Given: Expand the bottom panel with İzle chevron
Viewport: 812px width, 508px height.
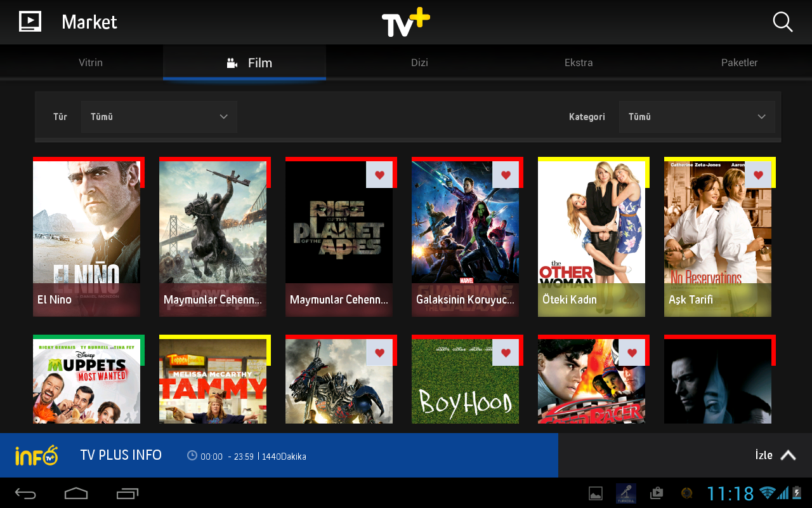Looking at the screenshot, I should [x=788, y=455].
